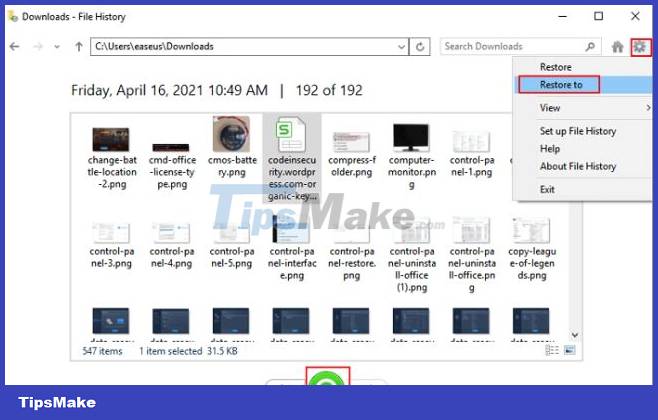Image resolution: width=658 pixels, height=420 pixels.
Task: Choose Exit in the gear menu
Action: 547,190
